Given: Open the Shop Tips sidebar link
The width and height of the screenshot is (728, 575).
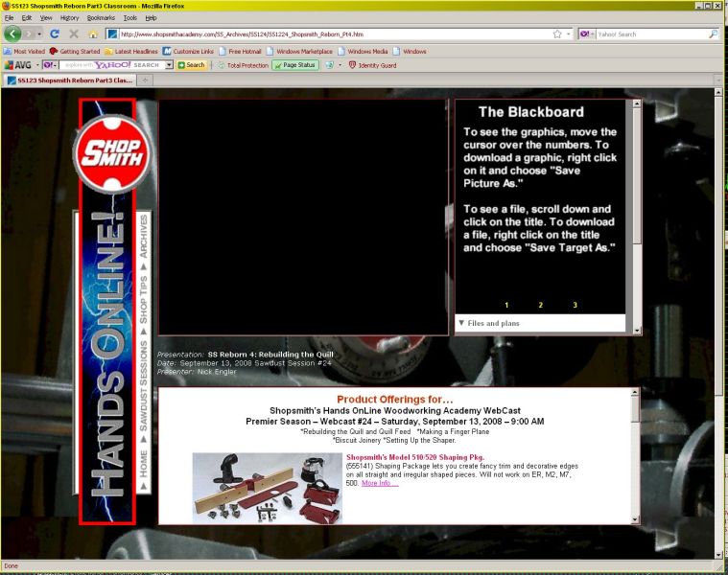Looking at the screenshot, I should point(144,300).
